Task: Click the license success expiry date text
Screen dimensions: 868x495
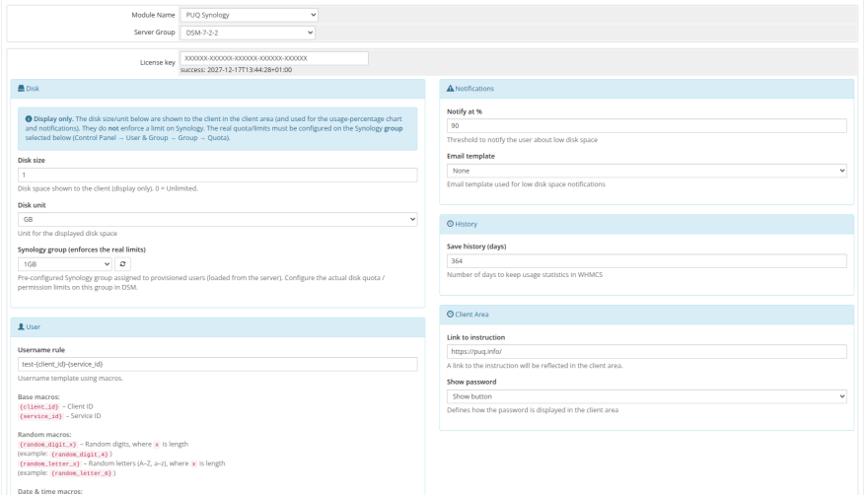Action: coord(236,70)
